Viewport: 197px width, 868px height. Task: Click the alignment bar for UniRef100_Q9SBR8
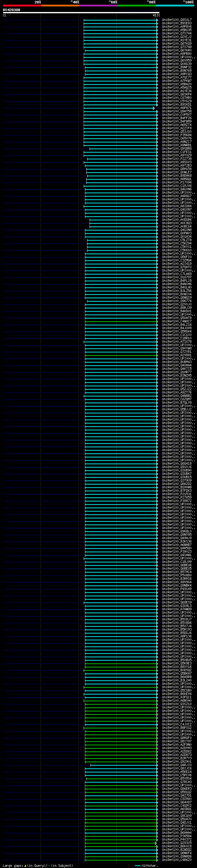(x=124, y=149)
